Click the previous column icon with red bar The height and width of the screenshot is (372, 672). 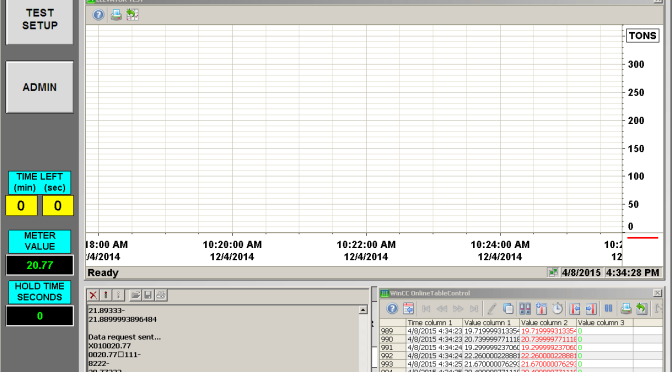click(x=575, y=309)
